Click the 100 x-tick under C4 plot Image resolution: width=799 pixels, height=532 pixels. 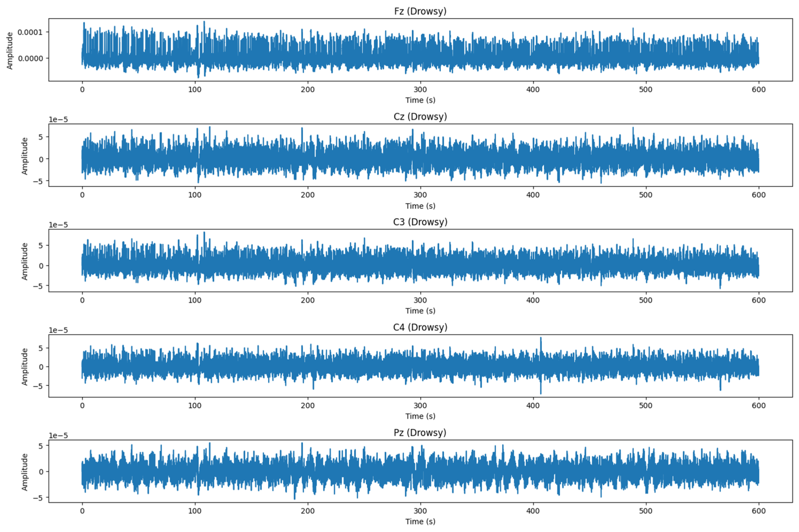tap(195, 405)
